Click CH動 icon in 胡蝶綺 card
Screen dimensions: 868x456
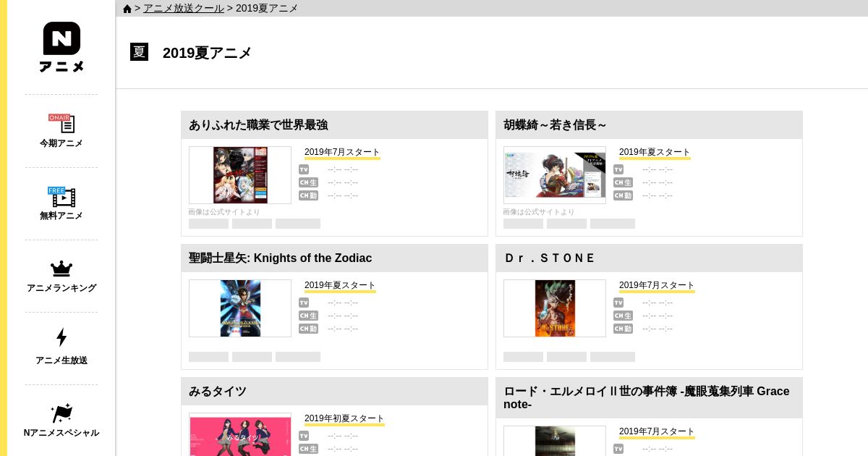[623, 195]
